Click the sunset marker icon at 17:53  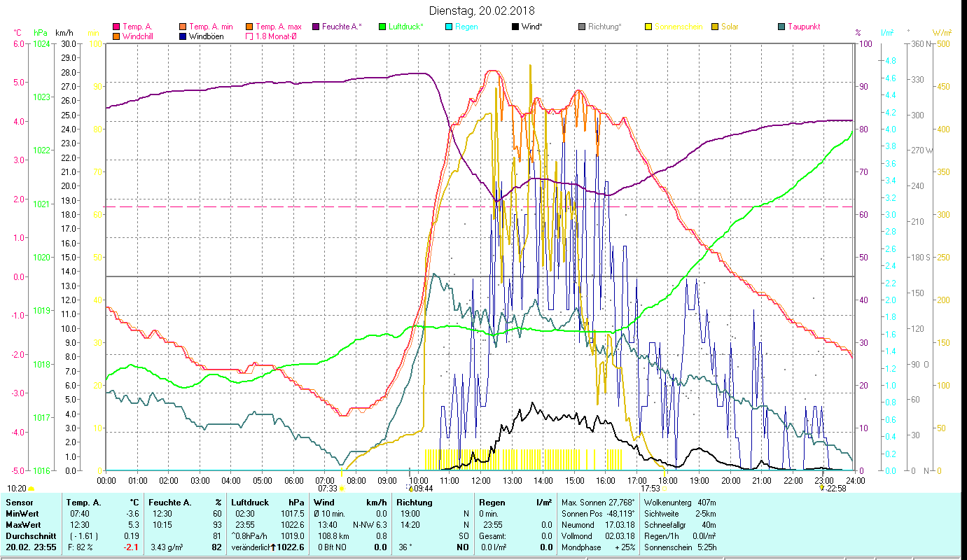coord(664,489)
